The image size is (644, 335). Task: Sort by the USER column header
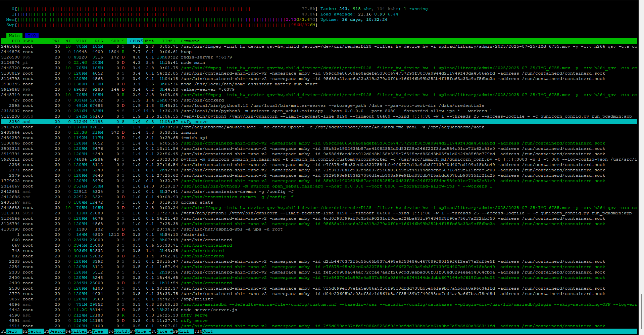pyautogui.click(x=28, y=41)
